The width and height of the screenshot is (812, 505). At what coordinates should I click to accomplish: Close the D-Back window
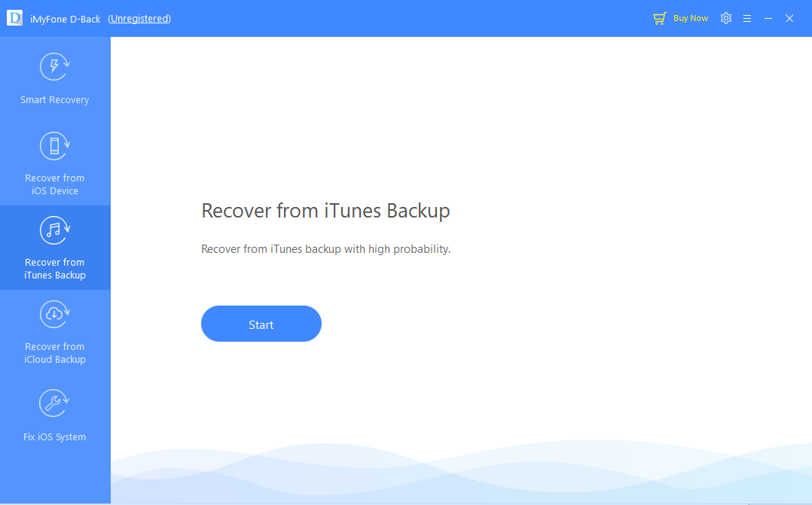pos(789,19)
